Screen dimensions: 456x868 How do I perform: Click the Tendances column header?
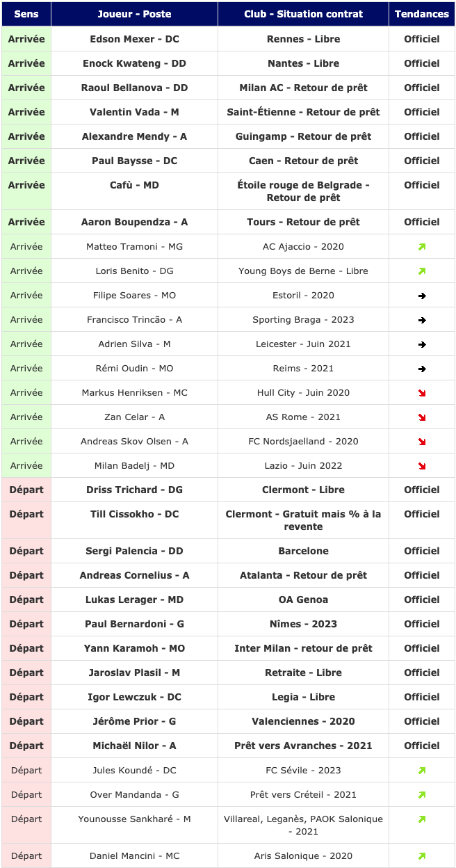[x=422, y=14]
